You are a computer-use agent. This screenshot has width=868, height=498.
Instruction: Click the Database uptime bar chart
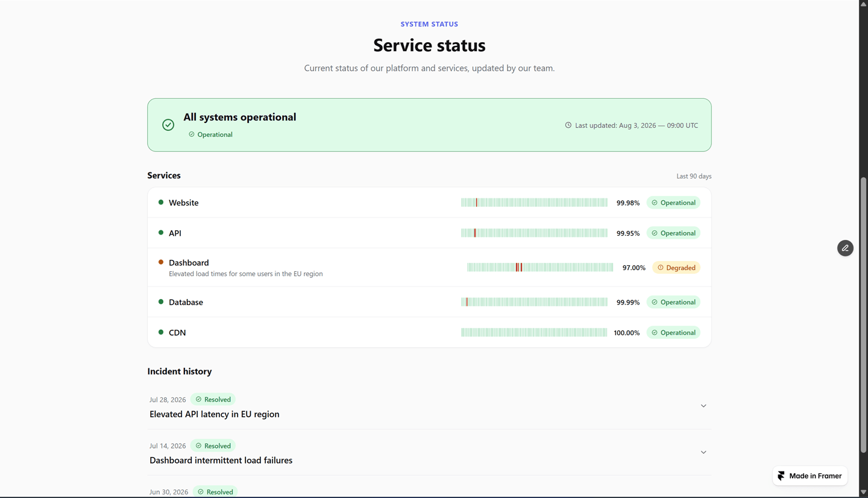pyautogui.click(x=534, y=302)
